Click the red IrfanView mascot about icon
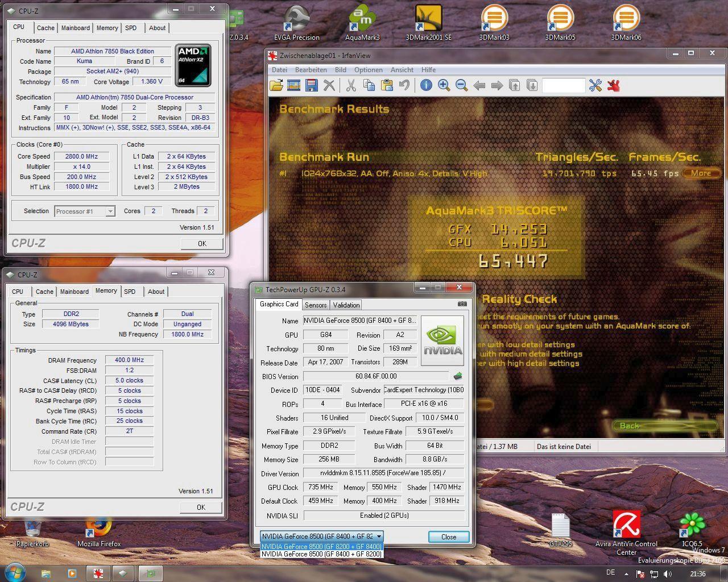Image resolution: width=728 pixels, height=582 pixels. (613, 86)
